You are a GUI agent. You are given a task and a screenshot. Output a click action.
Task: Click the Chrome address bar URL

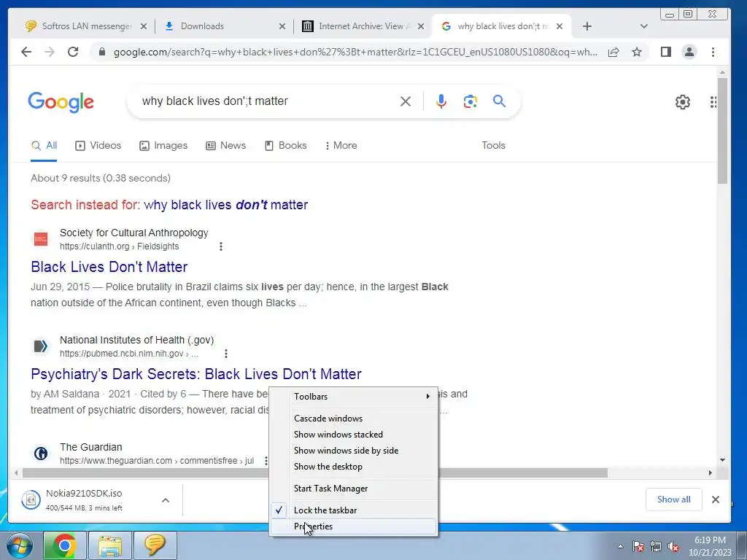coord(355,52)
